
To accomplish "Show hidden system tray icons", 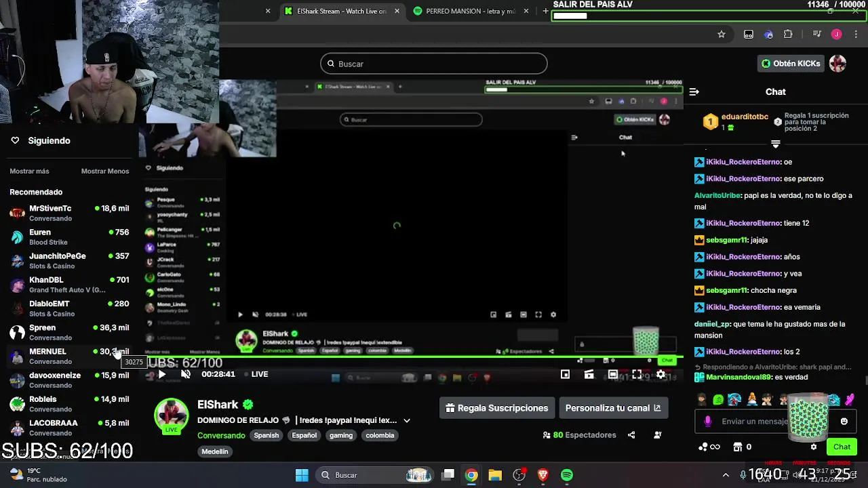I will (x=726, y=475).
